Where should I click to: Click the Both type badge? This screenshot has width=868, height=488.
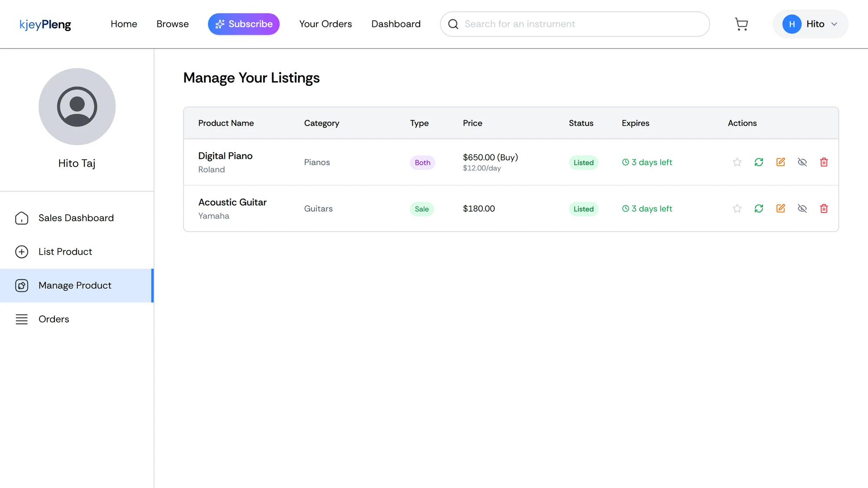[422, 163]
